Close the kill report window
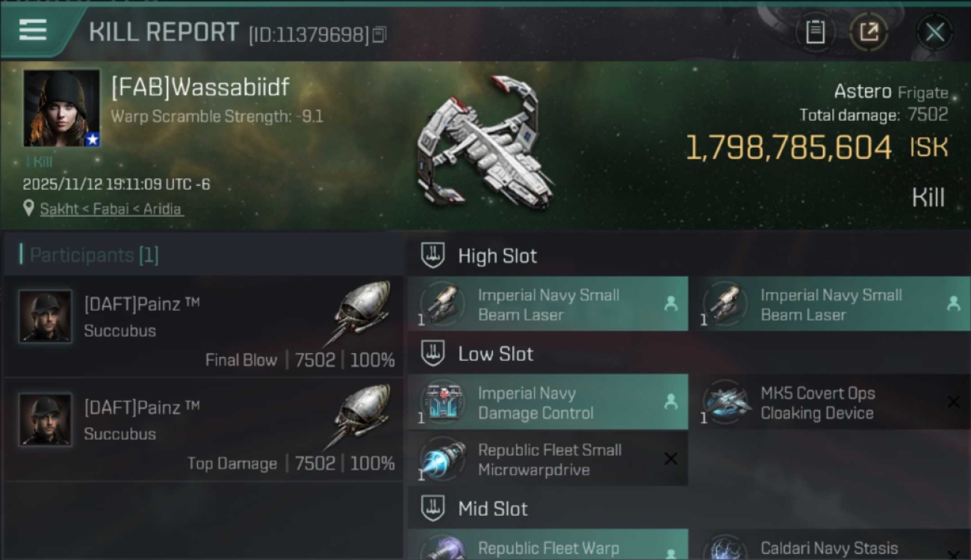The image size is (971, 560). [934, 32]
